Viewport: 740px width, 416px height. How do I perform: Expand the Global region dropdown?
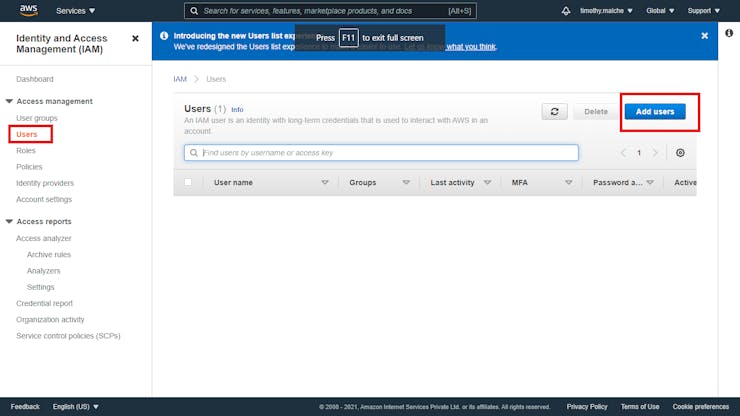tap(660, 11)
